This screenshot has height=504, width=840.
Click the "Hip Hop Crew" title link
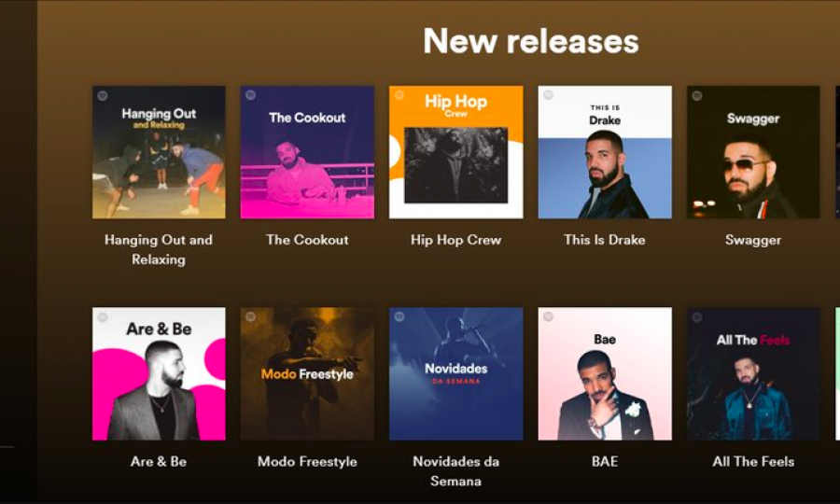click(455, 240)
